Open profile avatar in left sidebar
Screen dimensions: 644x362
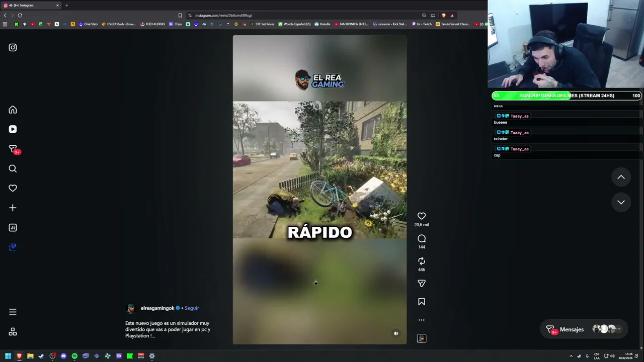(13, 247)
